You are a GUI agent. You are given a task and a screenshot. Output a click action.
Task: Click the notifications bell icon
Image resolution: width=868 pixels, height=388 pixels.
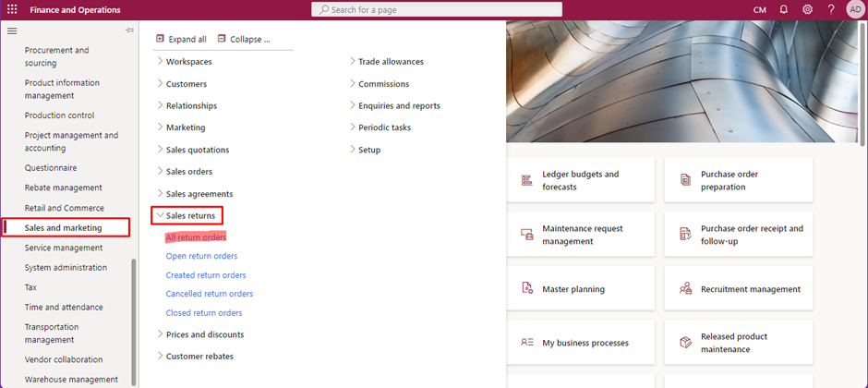point(784,9)
